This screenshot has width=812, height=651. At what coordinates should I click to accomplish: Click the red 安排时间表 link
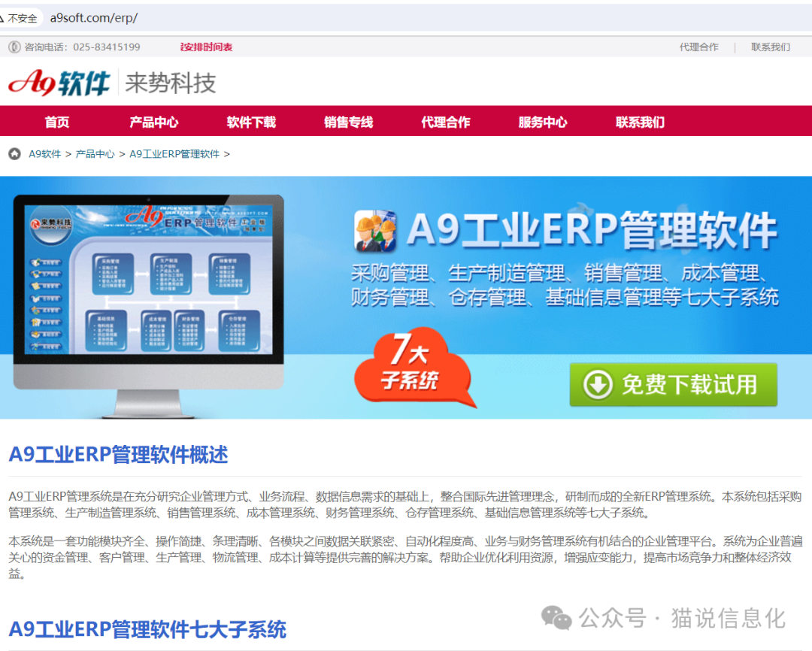tap(206, 47)
